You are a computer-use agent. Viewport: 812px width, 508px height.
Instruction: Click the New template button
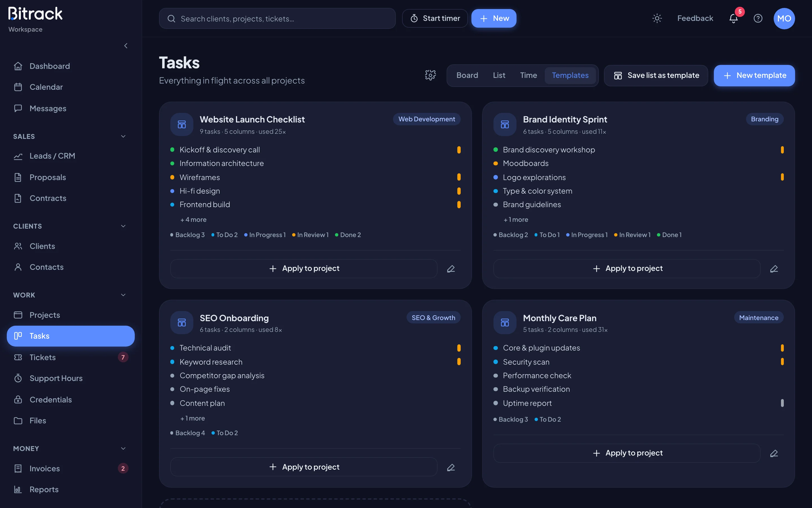[x=754, y=75]
